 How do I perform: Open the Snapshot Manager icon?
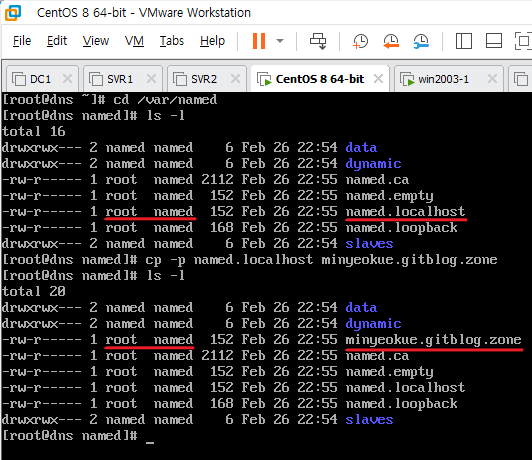[x=421, y=41]
